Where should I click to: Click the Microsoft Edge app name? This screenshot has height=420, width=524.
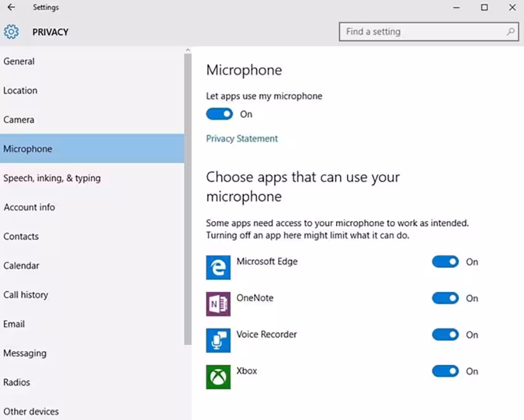click(x=267, y=261)
